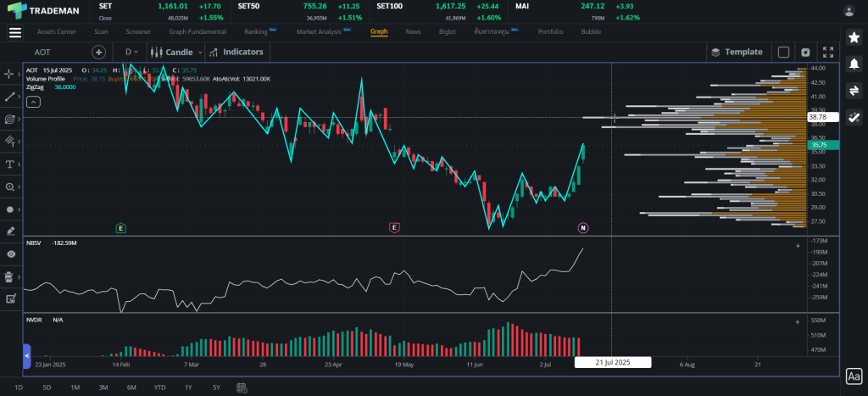Viewport: 868px width, 396px height.
Task: Open the alerts bell icon
Action: pyautogui.click(x=854, y=64)
